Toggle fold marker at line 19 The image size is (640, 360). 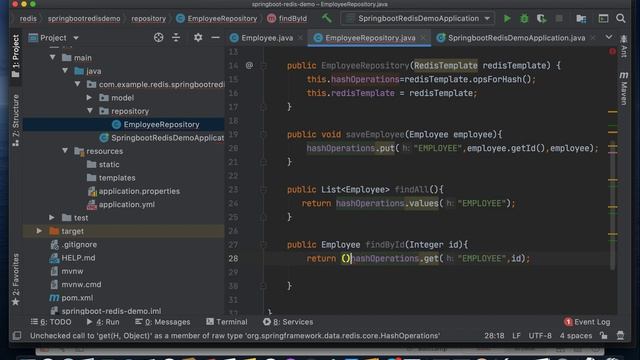(x=264, y=134)
